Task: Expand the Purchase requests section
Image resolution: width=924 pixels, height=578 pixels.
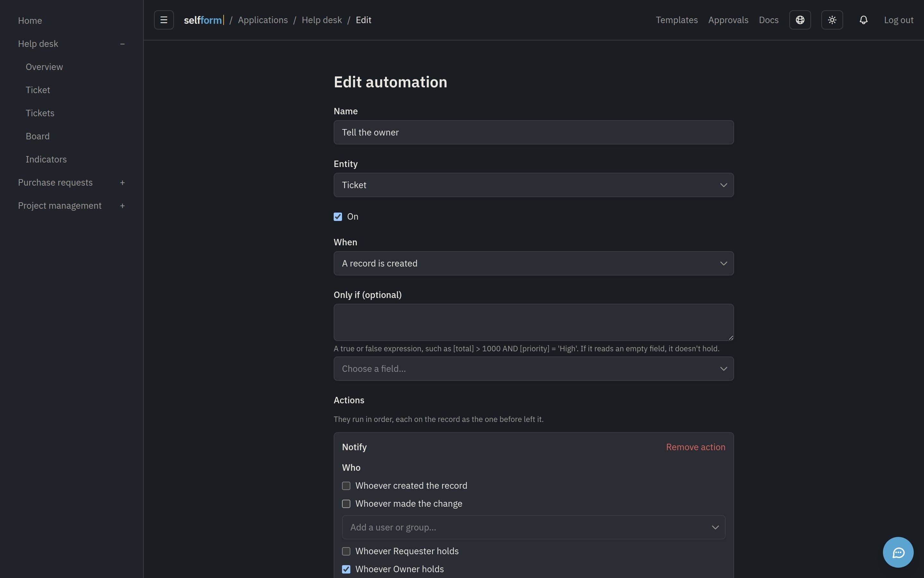Action: point(122,183)
